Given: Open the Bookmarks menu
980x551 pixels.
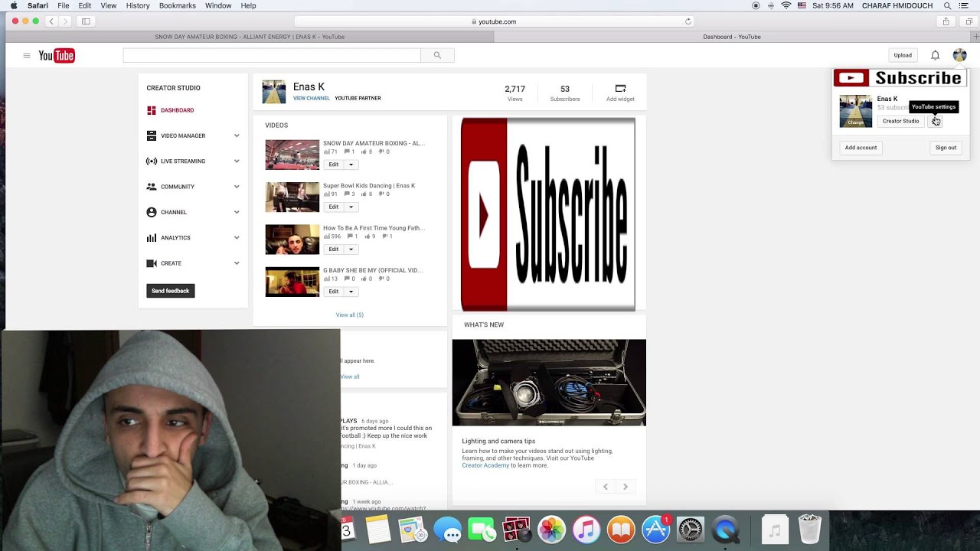Looking at the screenshot, I should (178, 5).
